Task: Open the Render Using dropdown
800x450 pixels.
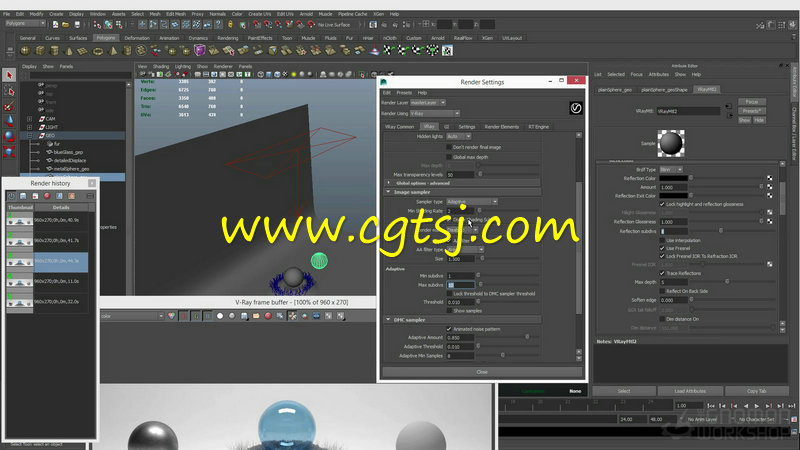Action: tap(435, 113)
